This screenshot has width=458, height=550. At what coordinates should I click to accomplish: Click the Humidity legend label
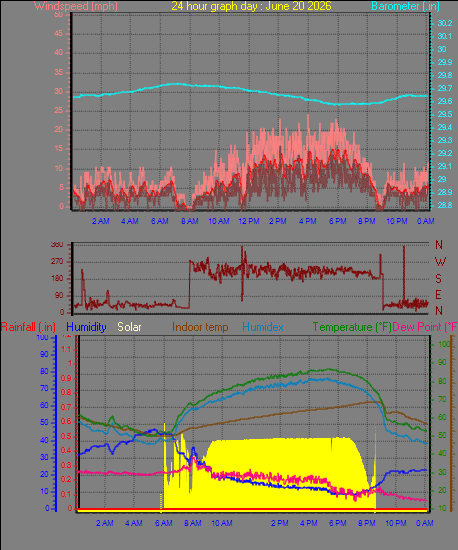tap(86, 327)
